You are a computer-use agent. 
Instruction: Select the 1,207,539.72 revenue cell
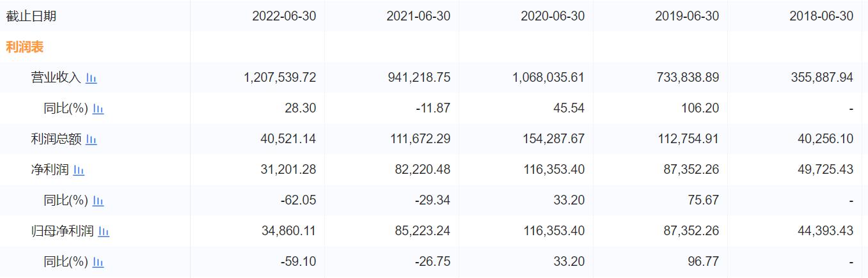pyautogui.click(x=280, y=78)
